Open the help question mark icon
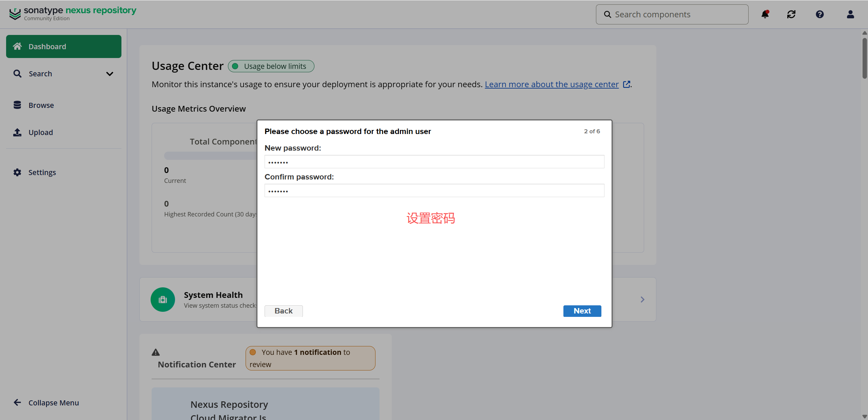This screenshot has height=420, width=868. pos(820,14)
